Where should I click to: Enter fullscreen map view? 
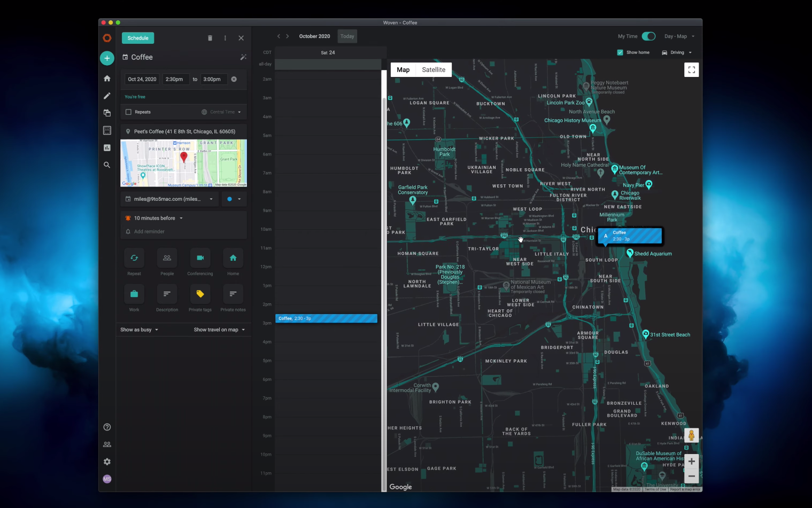click(x=691, y=70)
